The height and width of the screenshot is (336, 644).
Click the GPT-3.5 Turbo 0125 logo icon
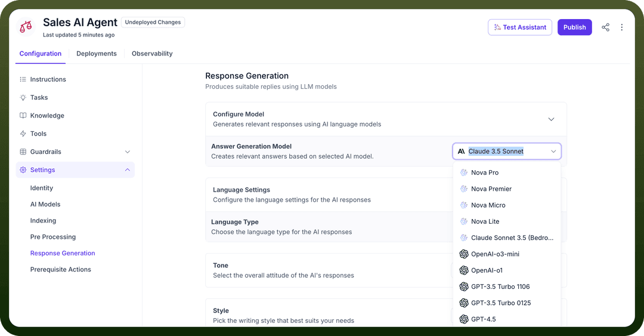point(464,303)
